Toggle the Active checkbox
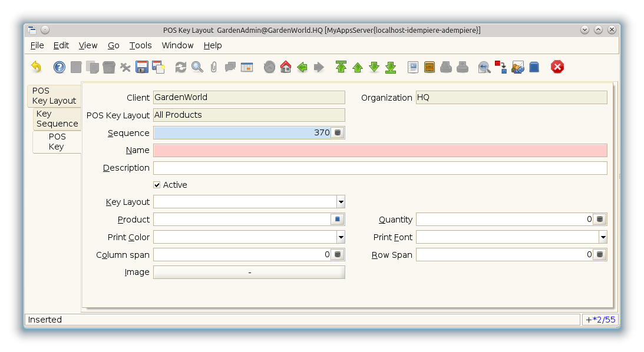The width and height of the screenshot is (644, 352). tap(157, 185)
